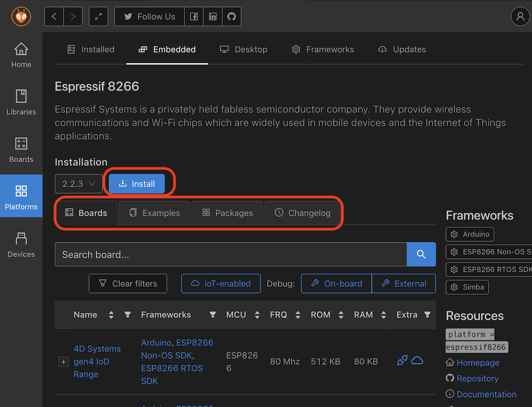
Task: Click the Clear filters button
Action: pyautogui.click(x=128, y=283)
